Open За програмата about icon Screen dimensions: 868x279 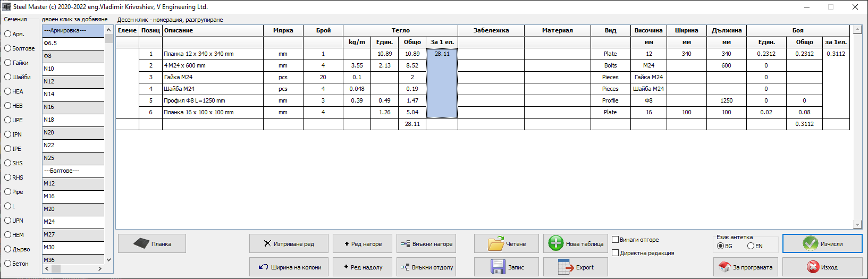tap(724, 267)
